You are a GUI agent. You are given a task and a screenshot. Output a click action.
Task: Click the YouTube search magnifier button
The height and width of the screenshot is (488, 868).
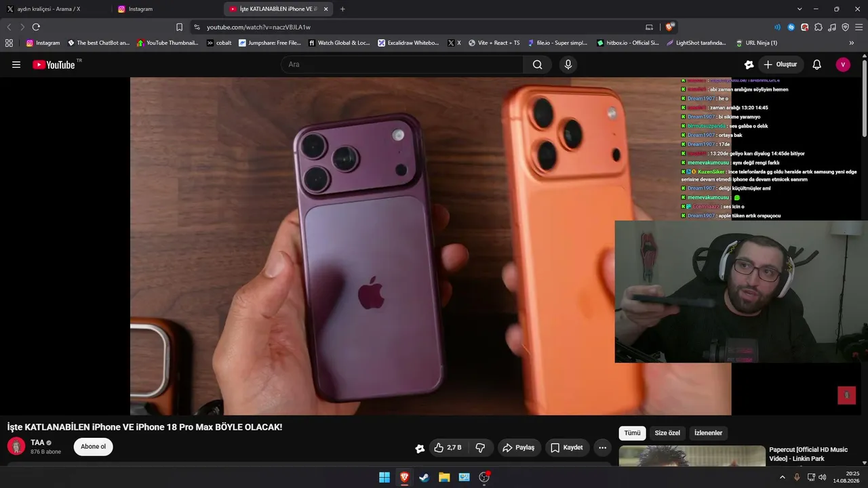coord(537,64)
